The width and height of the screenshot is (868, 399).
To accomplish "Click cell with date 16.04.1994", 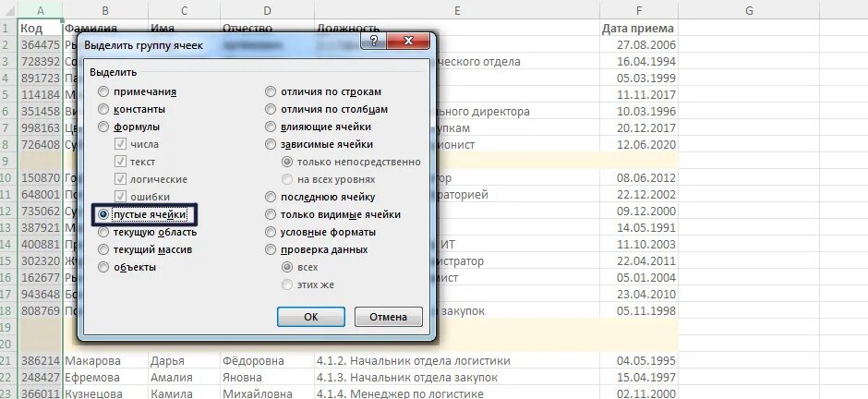I will [x=639, y=62].
